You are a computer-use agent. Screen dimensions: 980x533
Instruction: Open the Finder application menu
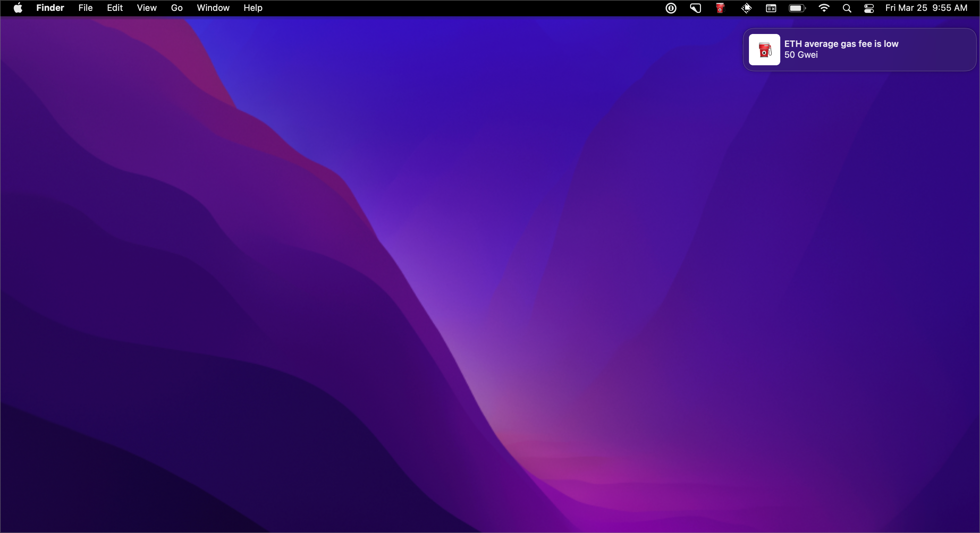point(50,8)
